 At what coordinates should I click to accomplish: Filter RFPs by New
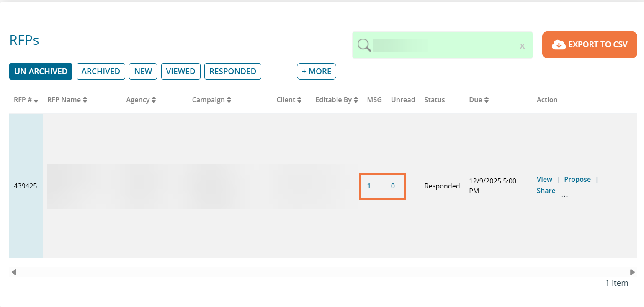tap(143, 71)
